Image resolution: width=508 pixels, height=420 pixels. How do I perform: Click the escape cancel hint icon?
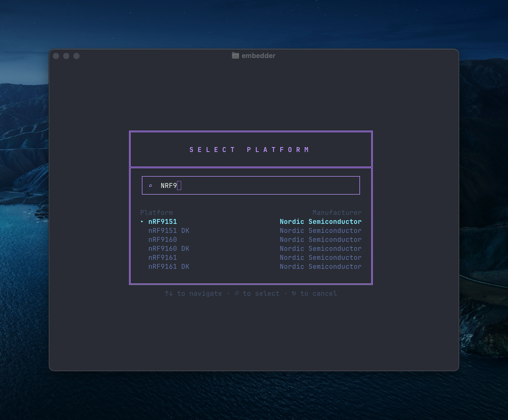294,293
